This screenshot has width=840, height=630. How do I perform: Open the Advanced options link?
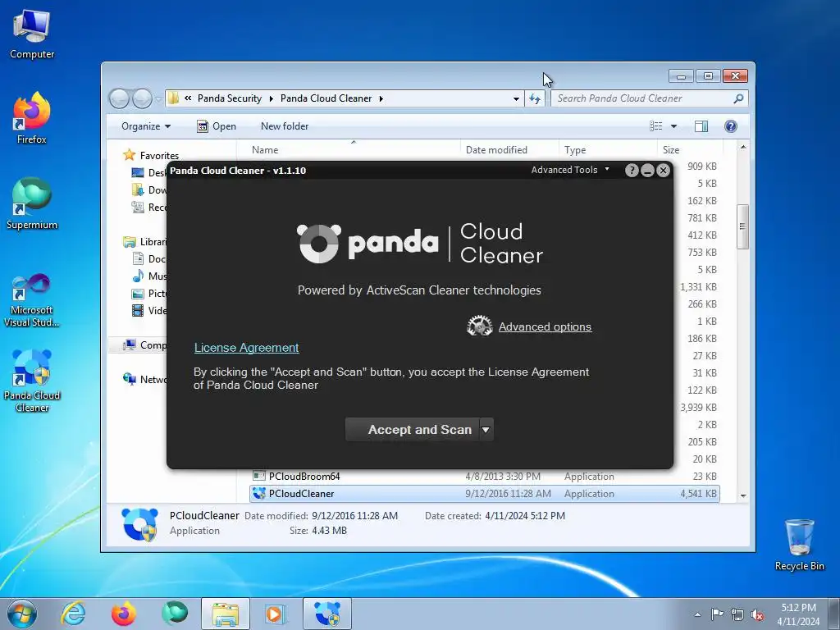[x=545, y=326]
